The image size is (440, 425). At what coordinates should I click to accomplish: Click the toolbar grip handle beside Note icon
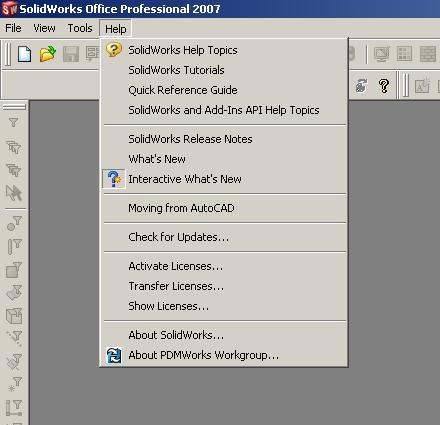point(405,86)
